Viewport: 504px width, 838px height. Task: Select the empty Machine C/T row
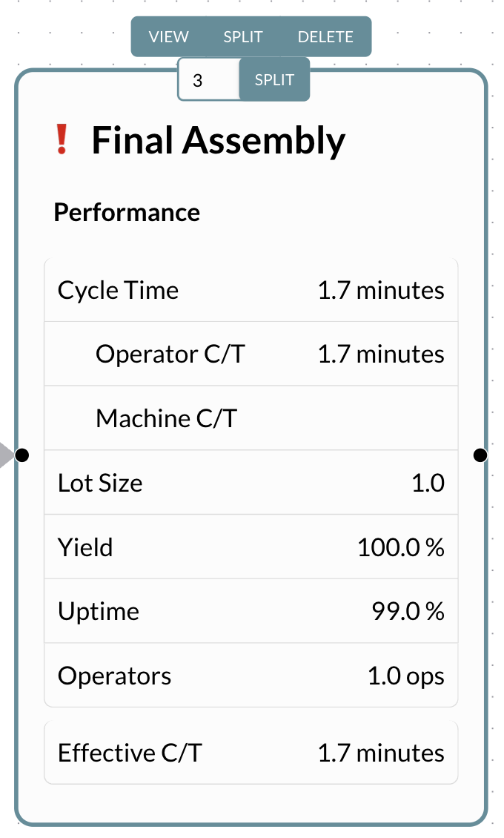point(251,419)
